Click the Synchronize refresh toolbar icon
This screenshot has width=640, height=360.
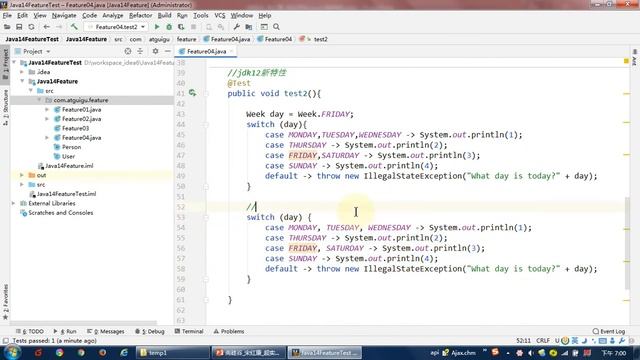tap(31, 27)
